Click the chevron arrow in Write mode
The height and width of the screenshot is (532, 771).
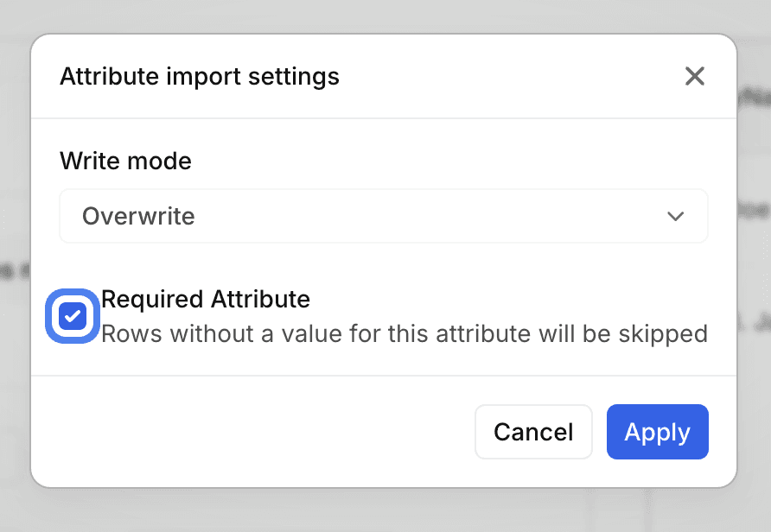(676, 216)
